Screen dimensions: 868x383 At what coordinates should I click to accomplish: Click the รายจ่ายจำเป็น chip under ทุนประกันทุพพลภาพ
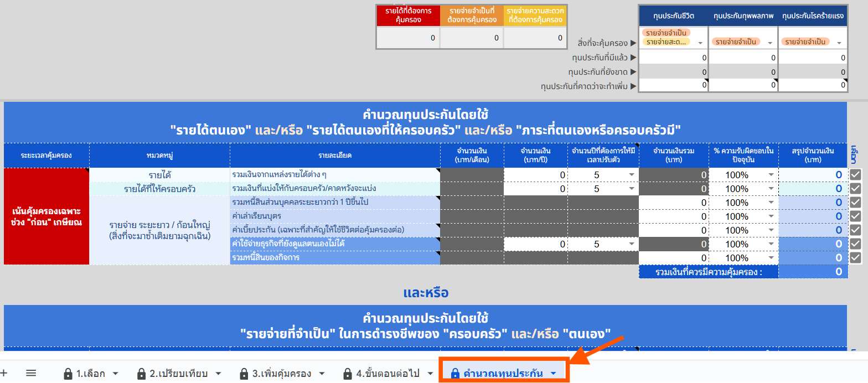point(736,42)
